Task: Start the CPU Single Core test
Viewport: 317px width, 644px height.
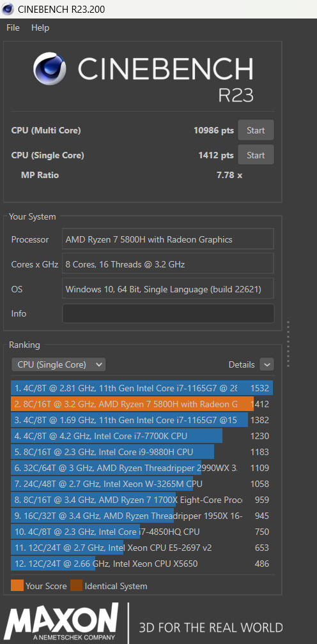Action: 256,155
